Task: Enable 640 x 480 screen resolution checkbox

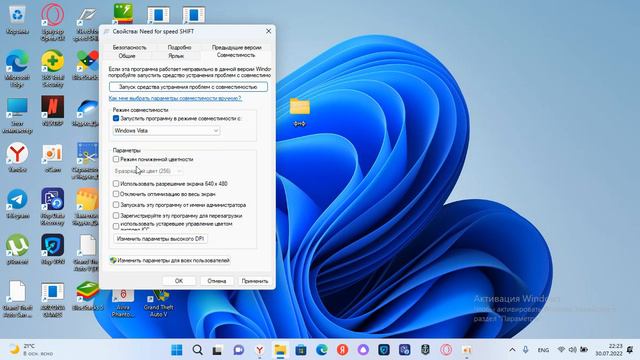Action: pos(116,184)
